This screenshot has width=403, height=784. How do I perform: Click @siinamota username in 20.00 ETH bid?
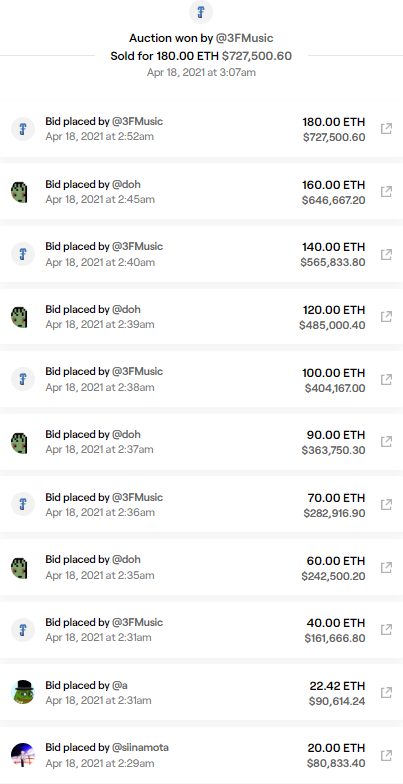coord(140,748)
